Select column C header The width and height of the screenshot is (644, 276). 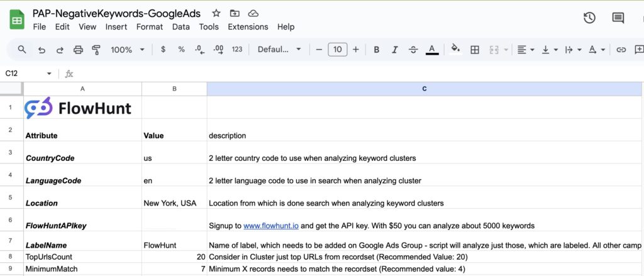coord(425,89)
